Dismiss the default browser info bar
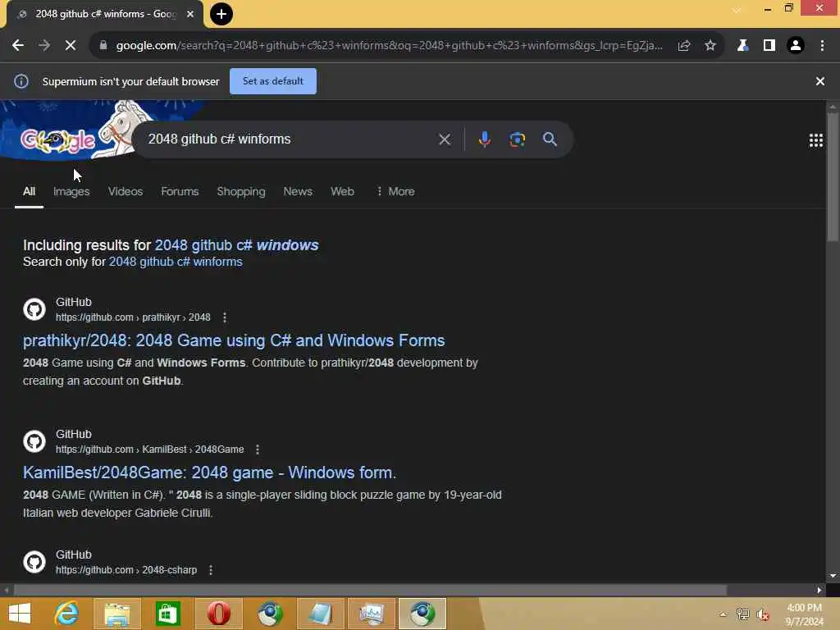 click(x=819, y=81)
